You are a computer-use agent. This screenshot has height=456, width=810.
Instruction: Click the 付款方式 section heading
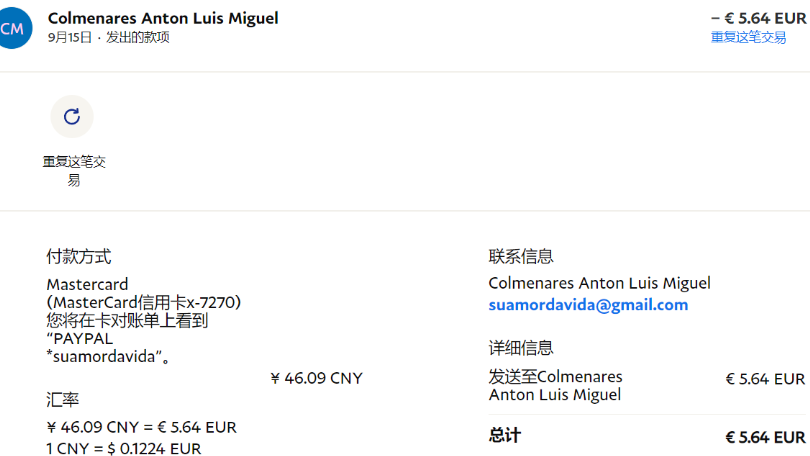pos(79,256)
